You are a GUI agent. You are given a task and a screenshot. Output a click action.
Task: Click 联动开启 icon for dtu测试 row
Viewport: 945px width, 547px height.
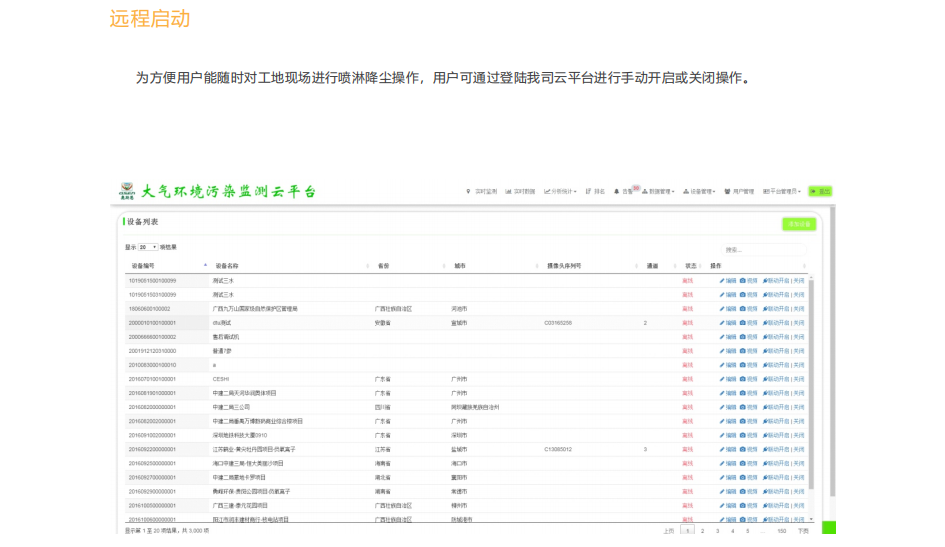(x=765, y=323)
